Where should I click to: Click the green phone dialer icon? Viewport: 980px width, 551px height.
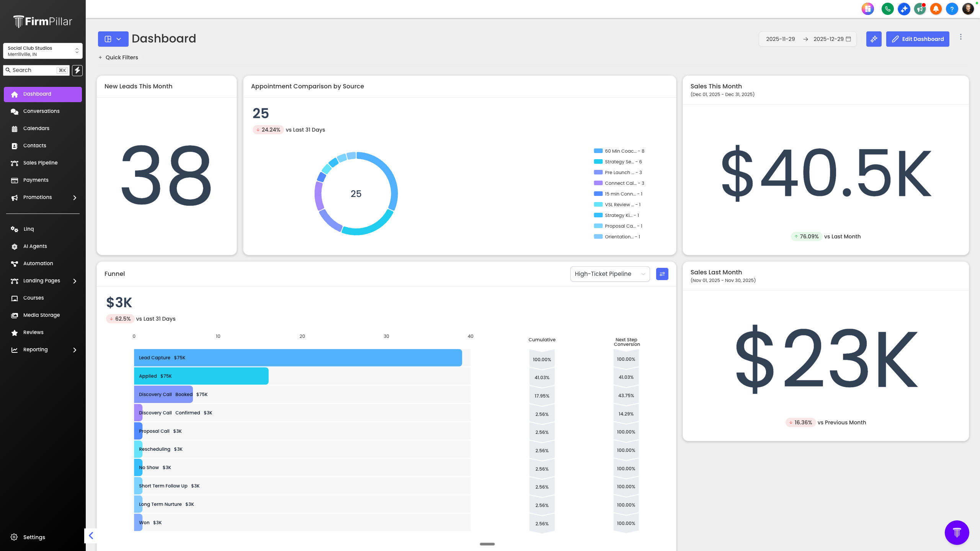887,8
